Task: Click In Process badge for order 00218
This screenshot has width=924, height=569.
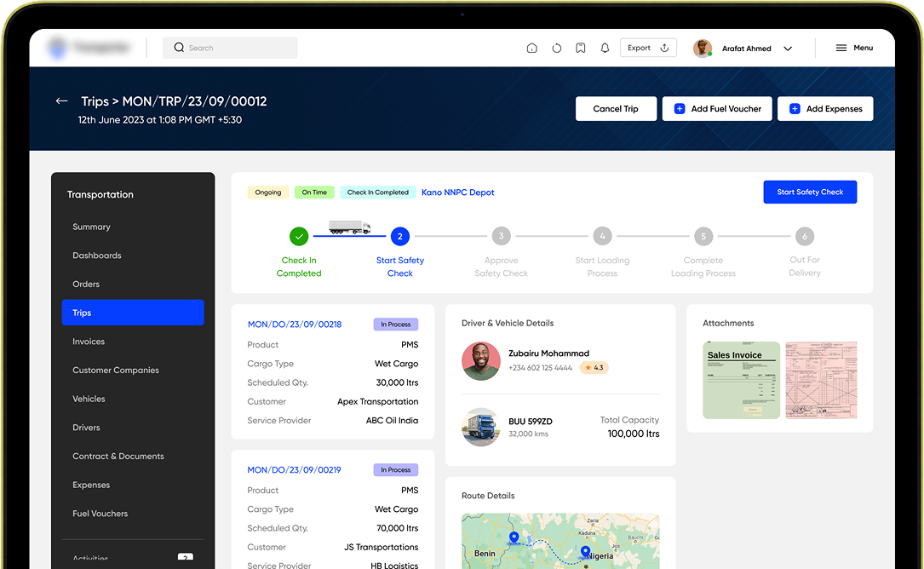Action: click(395, 325)
